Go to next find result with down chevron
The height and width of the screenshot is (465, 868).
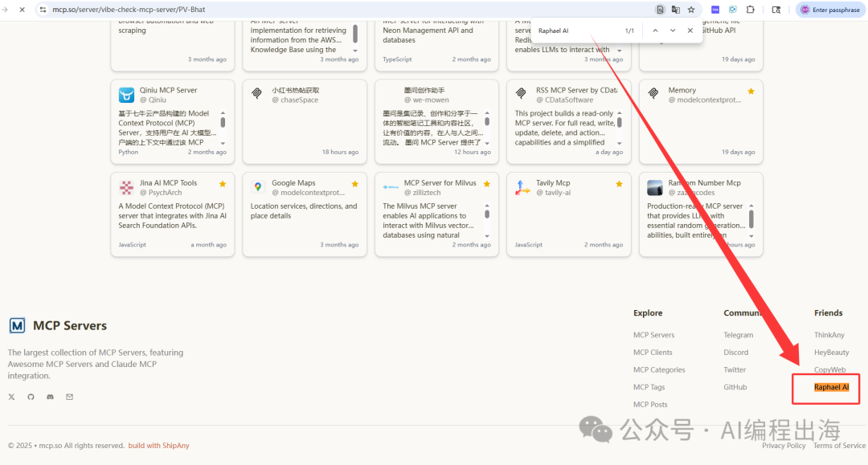(673, 31)
